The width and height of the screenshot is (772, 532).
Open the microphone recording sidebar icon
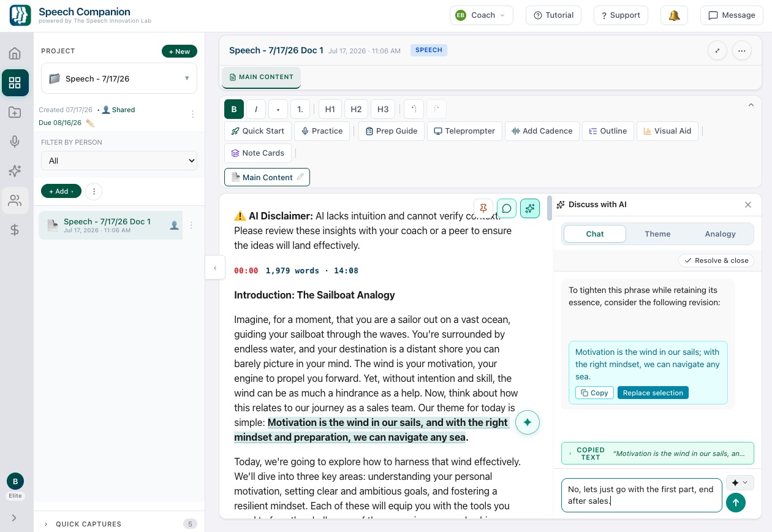(15, 142)
